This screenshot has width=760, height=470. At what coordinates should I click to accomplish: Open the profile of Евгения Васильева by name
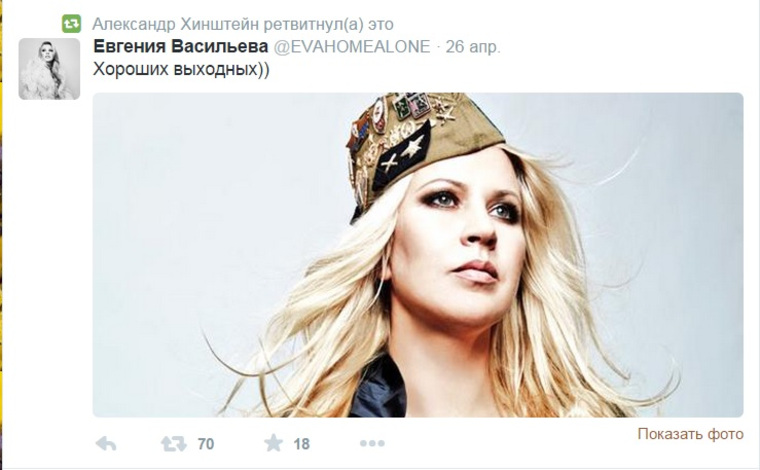coord(180,47)
